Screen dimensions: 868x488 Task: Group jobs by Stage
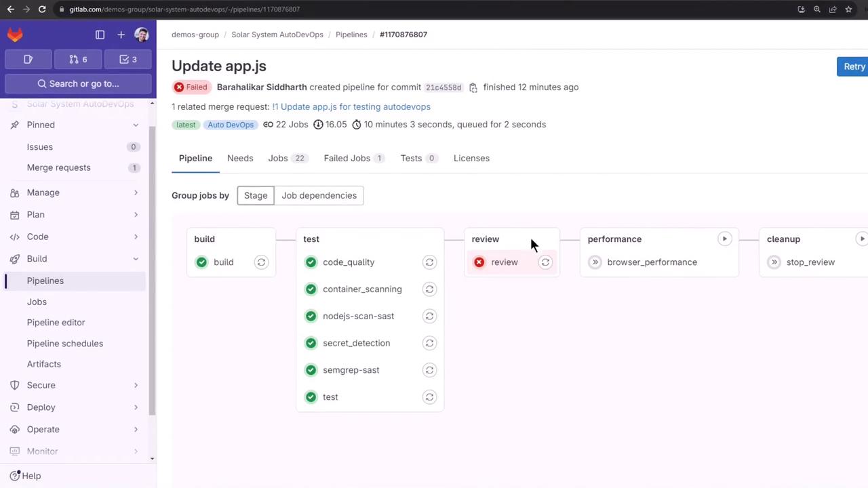point(256,195)
